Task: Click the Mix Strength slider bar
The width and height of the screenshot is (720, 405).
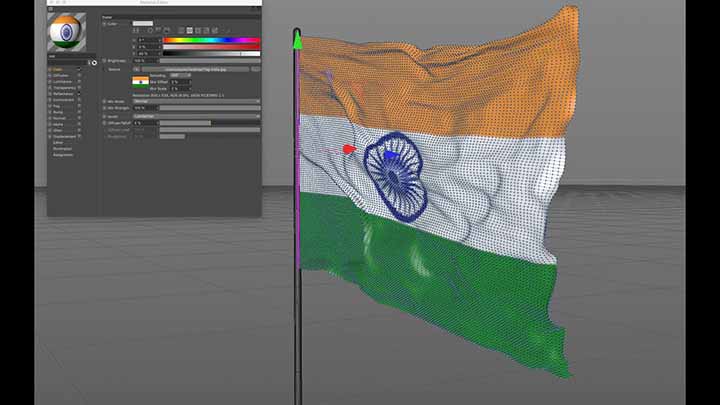Action: click(x=210, y=108)
